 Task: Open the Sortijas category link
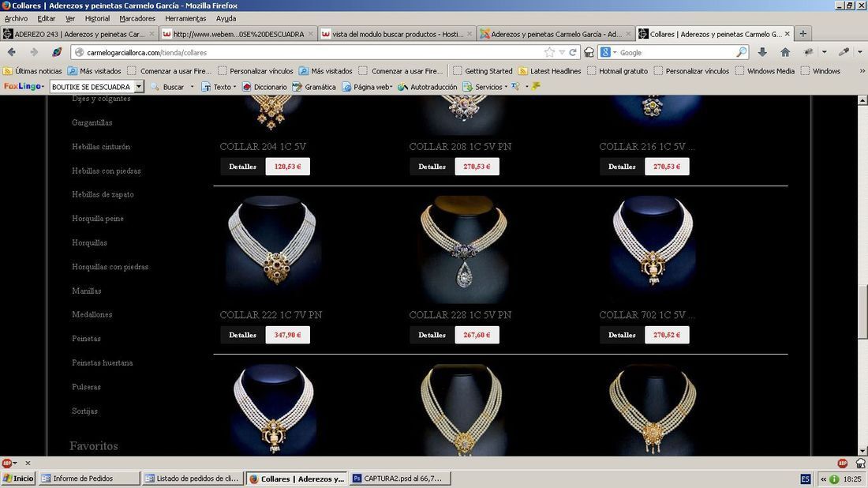click(x=84, y=411)
